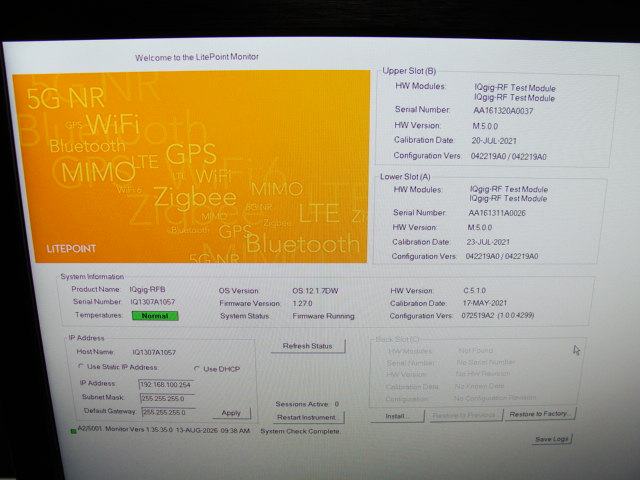
Task: Select the Use DHCP radio button
Action: pos(197,369)
